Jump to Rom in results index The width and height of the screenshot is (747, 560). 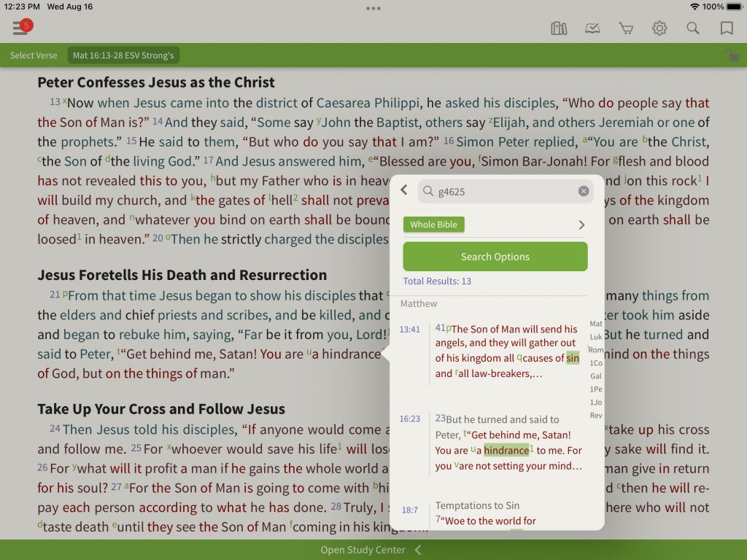596,350
